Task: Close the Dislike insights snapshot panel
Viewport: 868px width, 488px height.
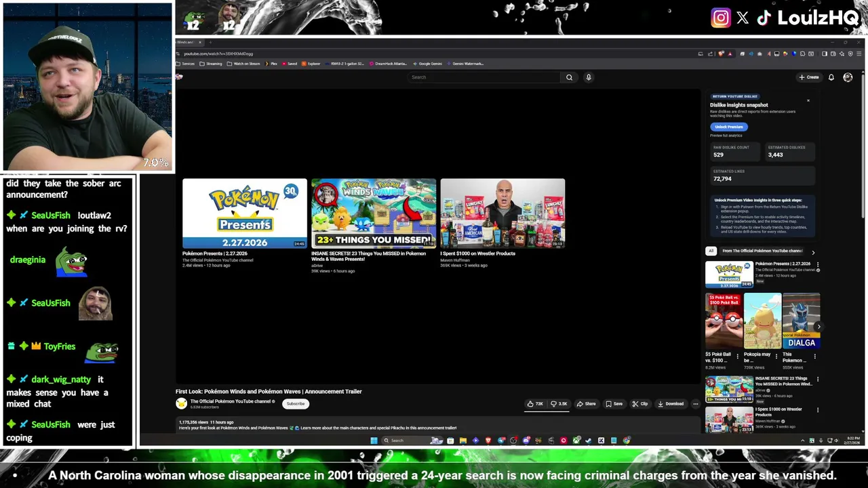Action: click(808, 100)
